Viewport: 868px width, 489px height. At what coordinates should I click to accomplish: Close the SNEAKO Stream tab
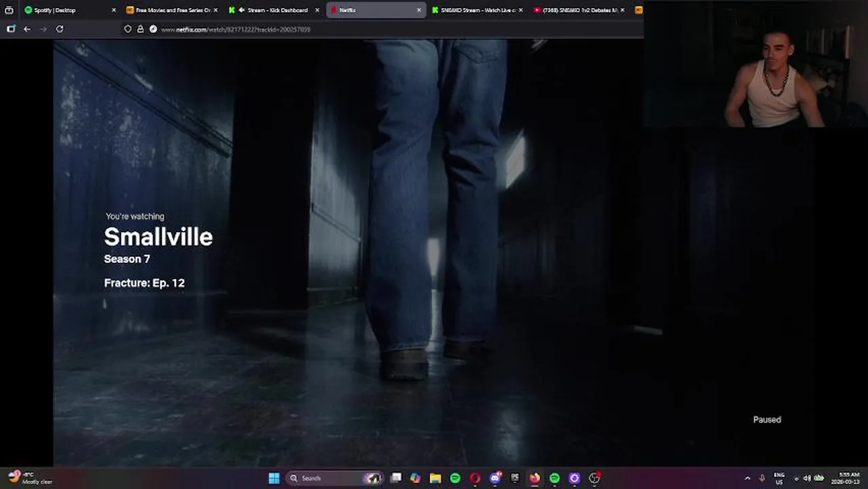click(x=521, y=10)
